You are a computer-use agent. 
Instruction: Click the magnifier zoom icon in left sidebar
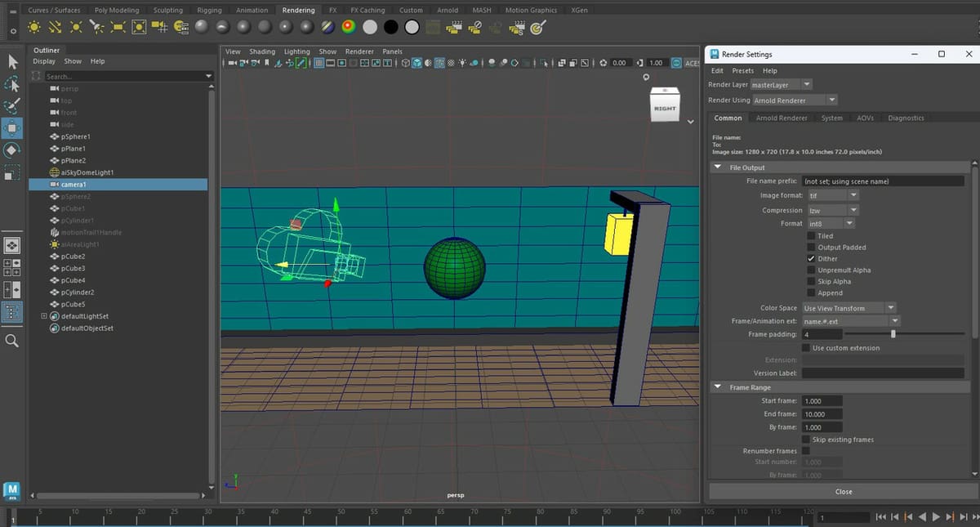pos(11,341)
